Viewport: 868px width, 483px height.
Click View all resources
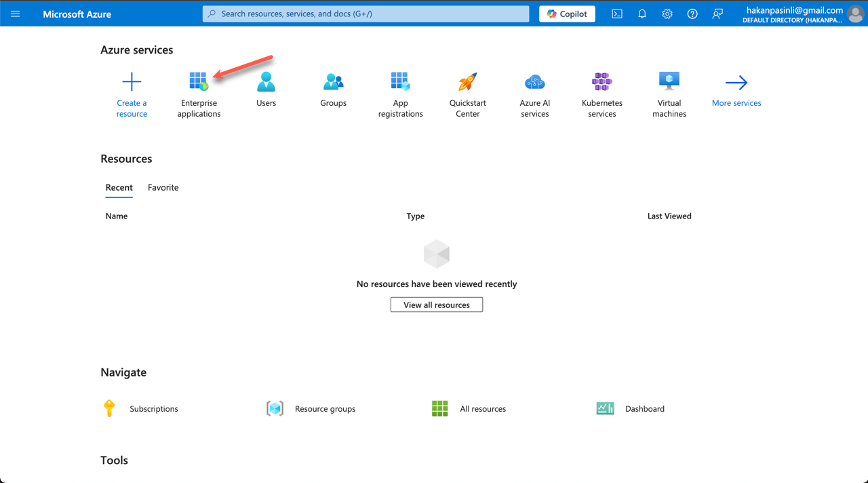[436, 305]
